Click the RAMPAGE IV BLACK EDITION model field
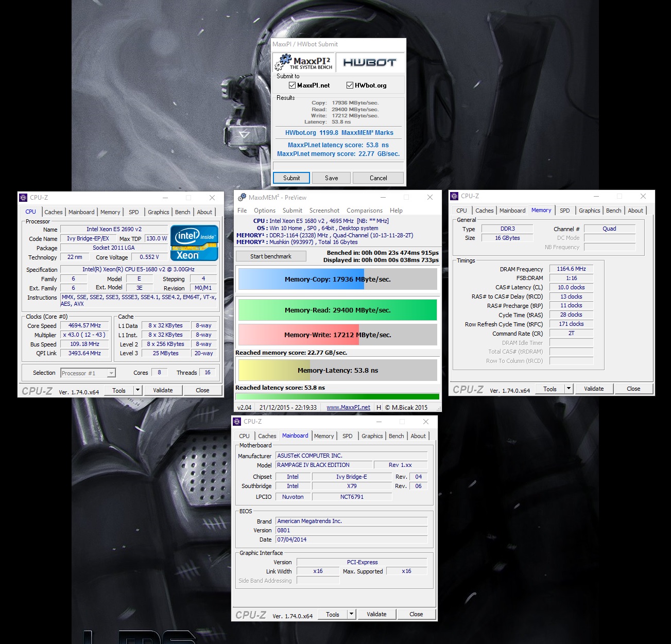Viewport: 671px width, 644px height. (323, 465)
